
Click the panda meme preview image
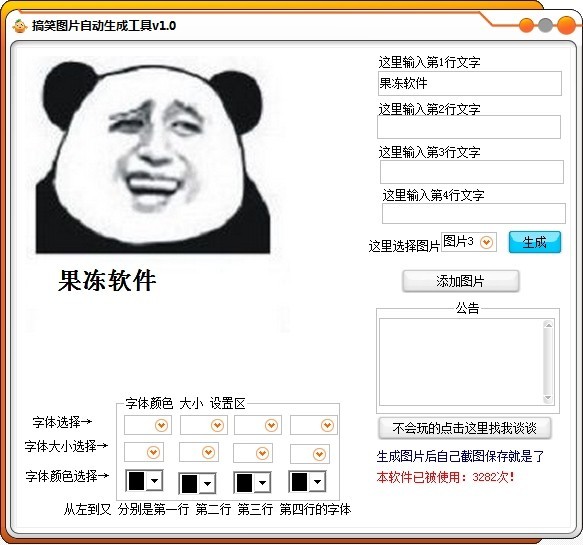point(153,155)
